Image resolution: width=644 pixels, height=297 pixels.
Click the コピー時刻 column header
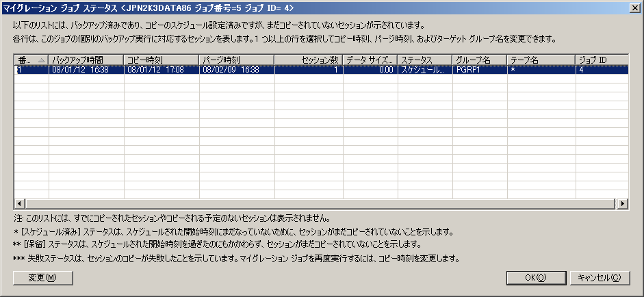click(x=161, y=60)
